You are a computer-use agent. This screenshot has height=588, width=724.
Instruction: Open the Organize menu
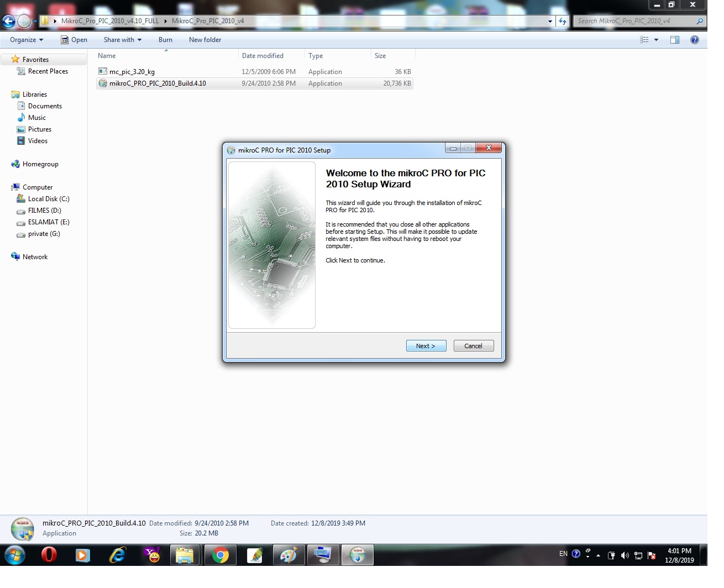26,40
